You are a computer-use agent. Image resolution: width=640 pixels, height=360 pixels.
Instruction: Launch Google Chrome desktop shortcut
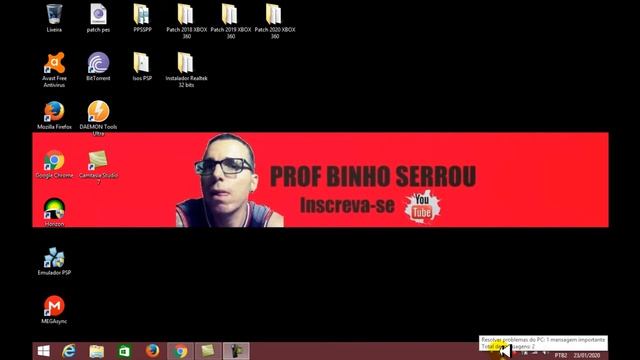pos(54,164)
